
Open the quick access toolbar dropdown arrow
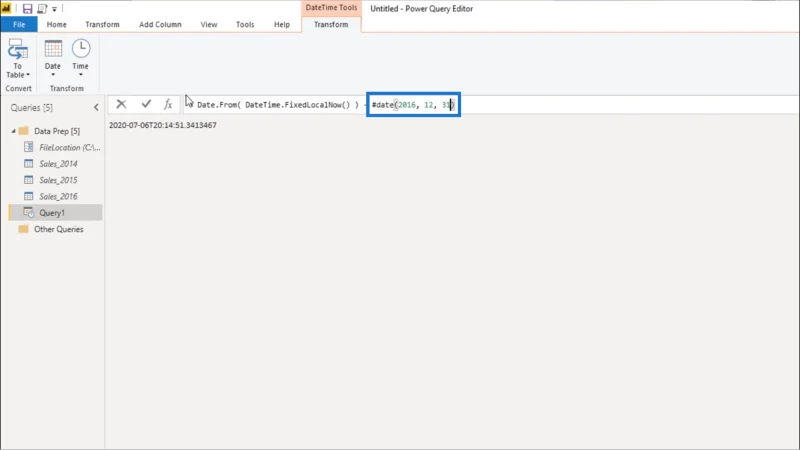click(x=55, y=9)
